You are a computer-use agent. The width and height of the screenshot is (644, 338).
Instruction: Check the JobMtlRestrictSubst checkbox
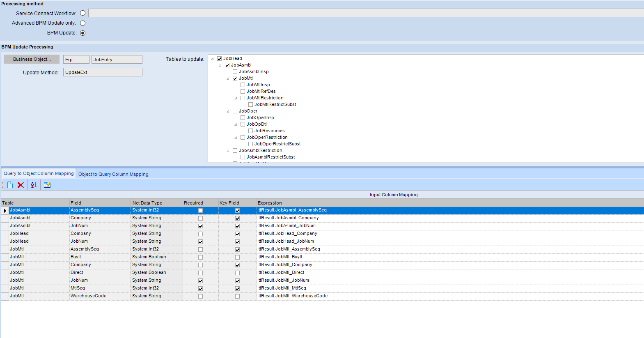coord(250,105)
